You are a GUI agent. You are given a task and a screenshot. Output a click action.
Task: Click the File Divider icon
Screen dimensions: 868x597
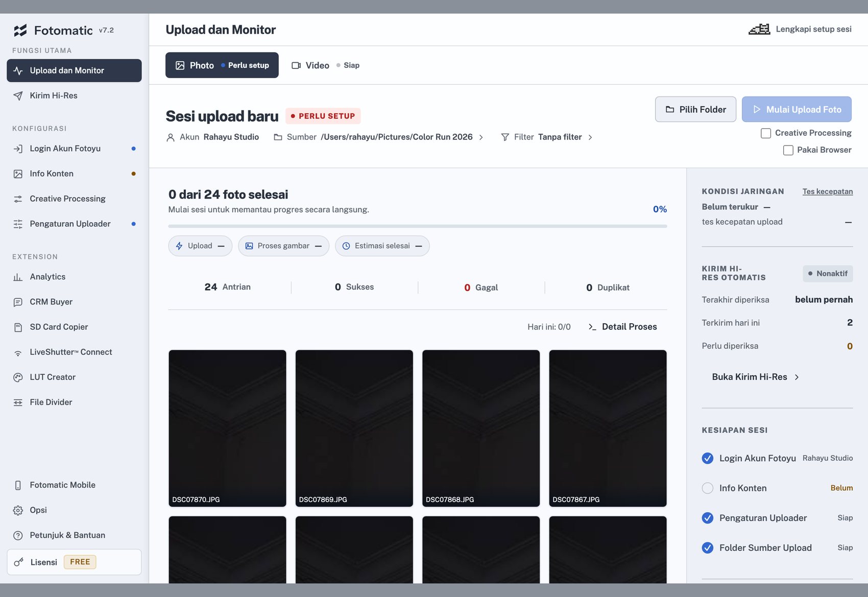click(x=18, y=402)
